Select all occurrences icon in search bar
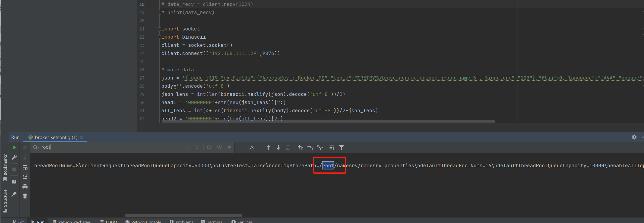644x223 pixels. pyautogui.click(x=320, y=148)
